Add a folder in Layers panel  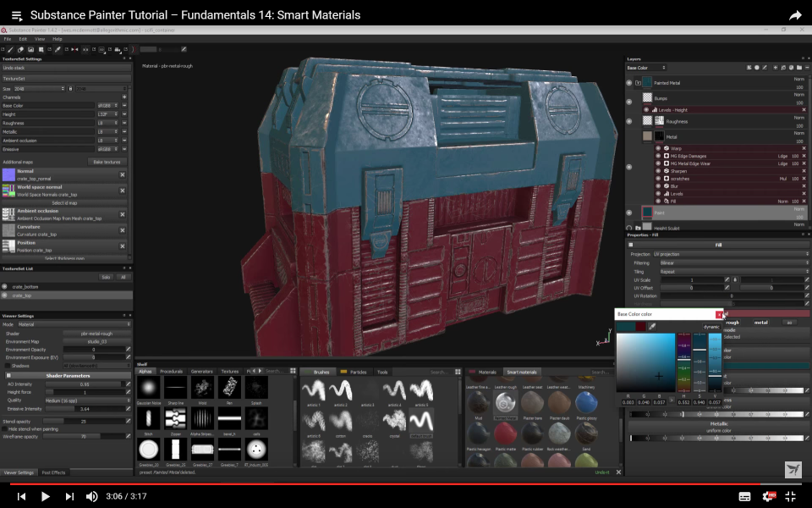[799, 68]
